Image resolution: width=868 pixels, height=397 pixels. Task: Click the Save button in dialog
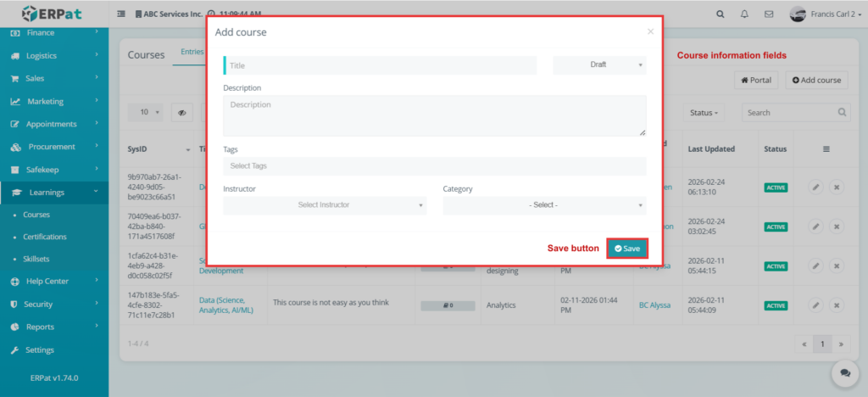(x=627, y=249)
